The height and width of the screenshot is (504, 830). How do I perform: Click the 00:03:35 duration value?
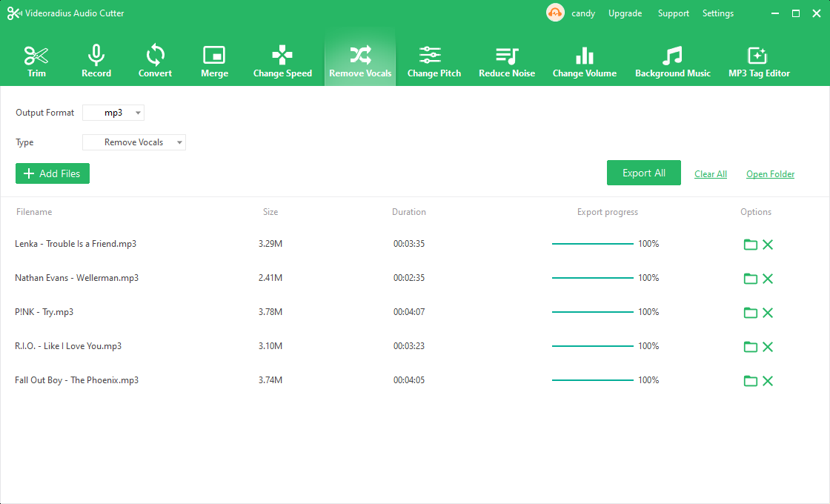coord(408,244)
